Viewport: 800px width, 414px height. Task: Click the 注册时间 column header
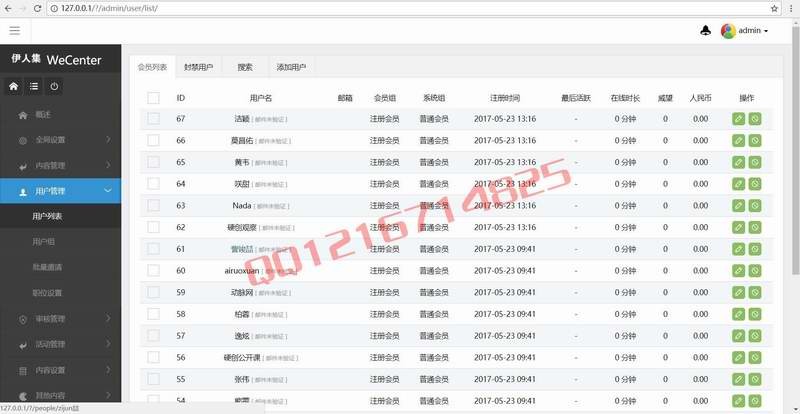pos(505,98)
